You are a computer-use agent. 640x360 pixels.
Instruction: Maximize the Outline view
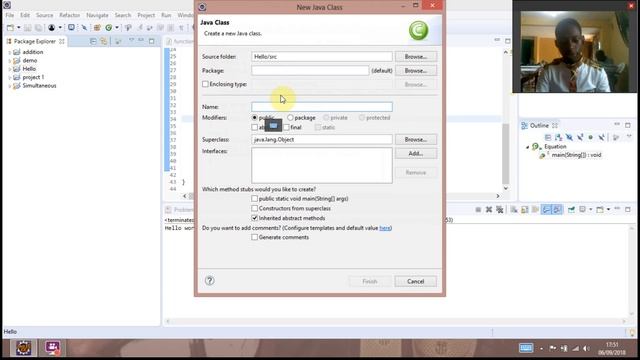628,125
